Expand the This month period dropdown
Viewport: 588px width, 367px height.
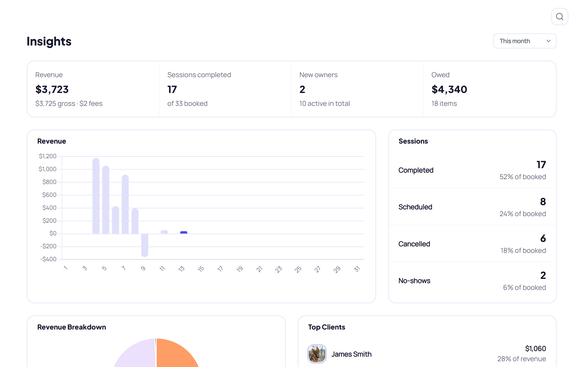525,41
